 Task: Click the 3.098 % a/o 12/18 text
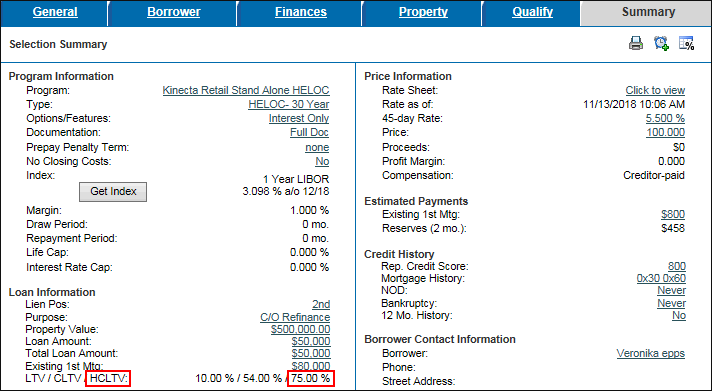click(286, 191)
